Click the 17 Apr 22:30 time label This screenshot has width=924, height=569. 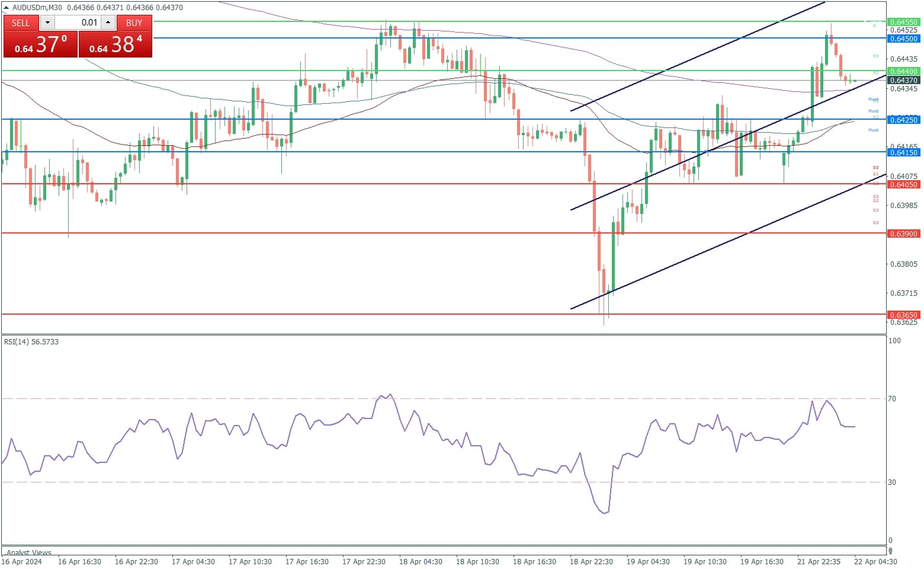pos(364,561)
